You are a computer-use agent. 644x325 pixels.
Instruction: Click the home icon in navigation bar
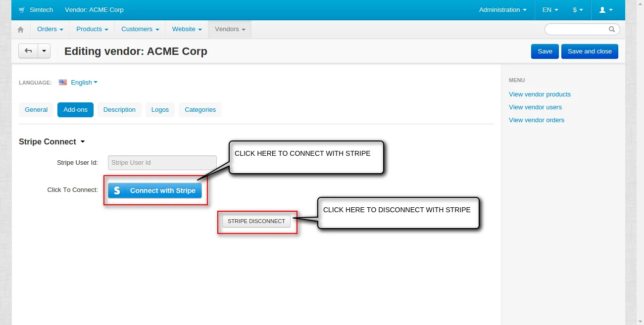pos(21,30)
